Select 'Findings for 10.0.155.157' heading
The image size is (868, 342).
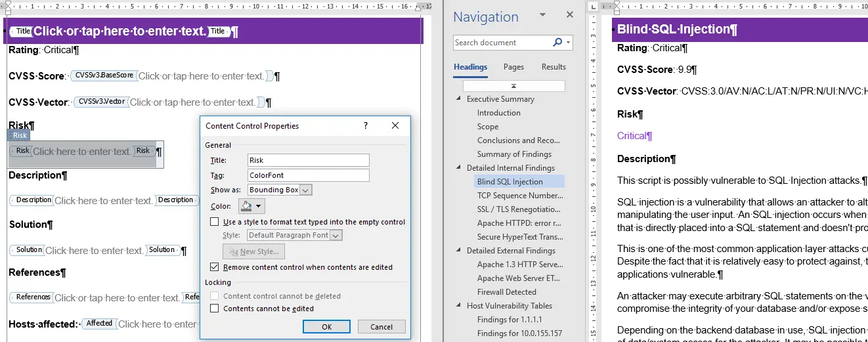click(520, 333)
